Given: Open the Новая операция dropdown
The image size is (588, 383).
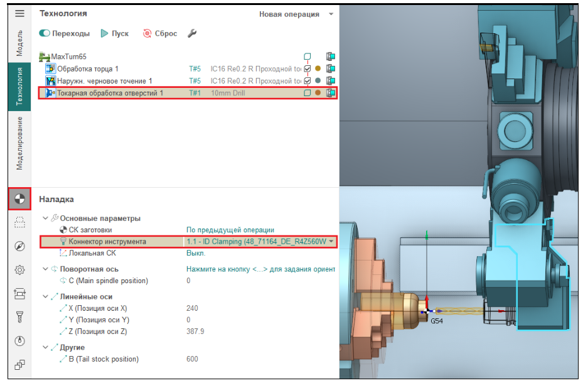Looking at the screenshot, I should pos(296,14).
